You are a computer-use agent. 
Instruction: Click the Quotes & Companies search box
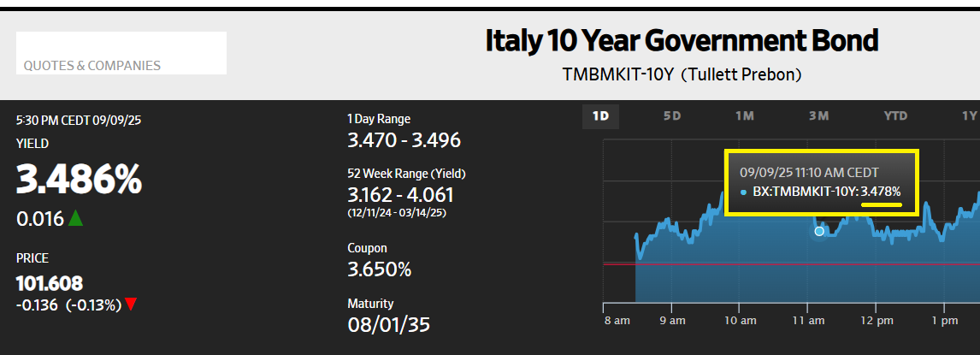(121, 53)
